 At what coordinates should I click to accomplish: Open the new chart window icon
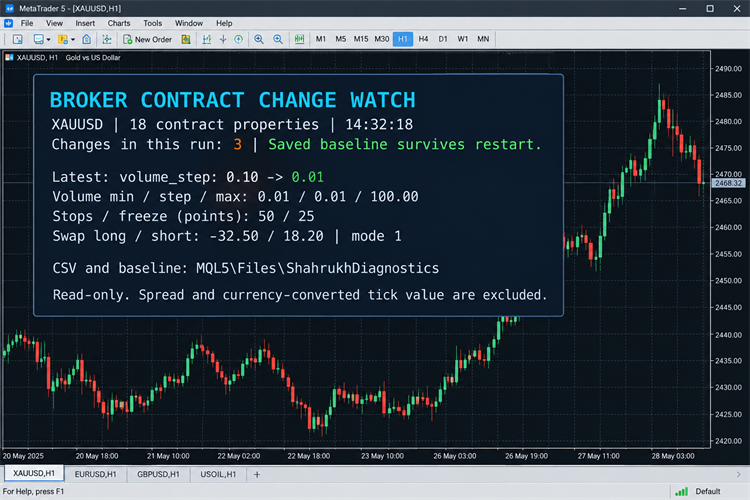point(18,39)
